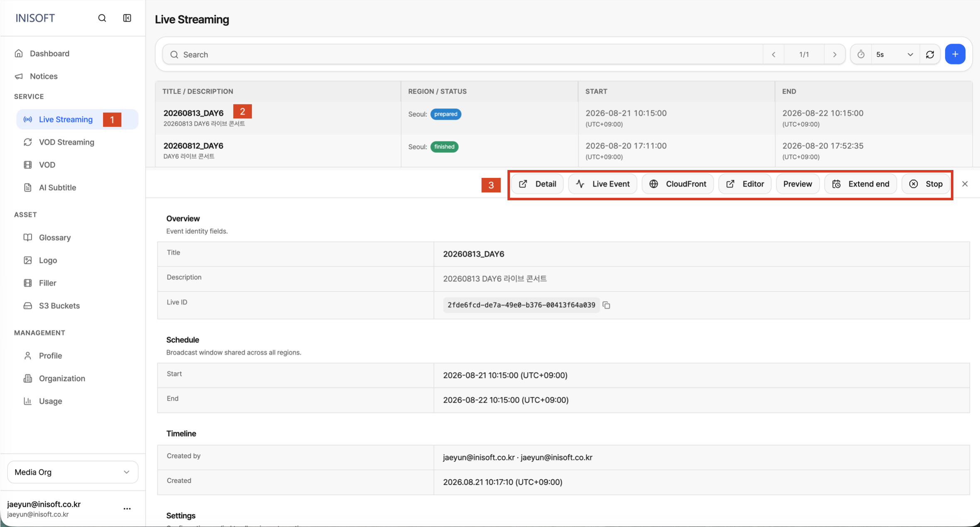Select the 20260813_DAY6 table row
980x527 pixels.
(x=564, y=118)
